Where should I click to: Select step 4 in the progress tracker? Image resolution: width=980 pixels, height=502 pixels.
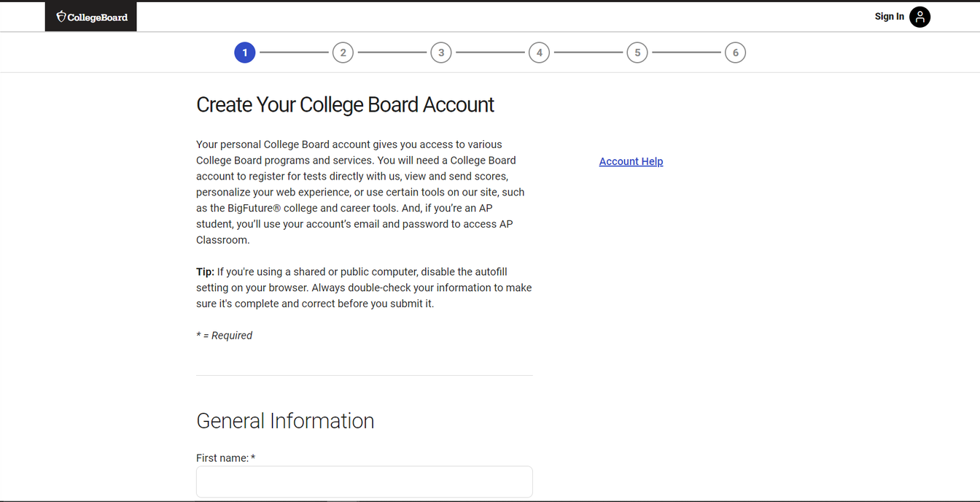click(x=539, y=53)
